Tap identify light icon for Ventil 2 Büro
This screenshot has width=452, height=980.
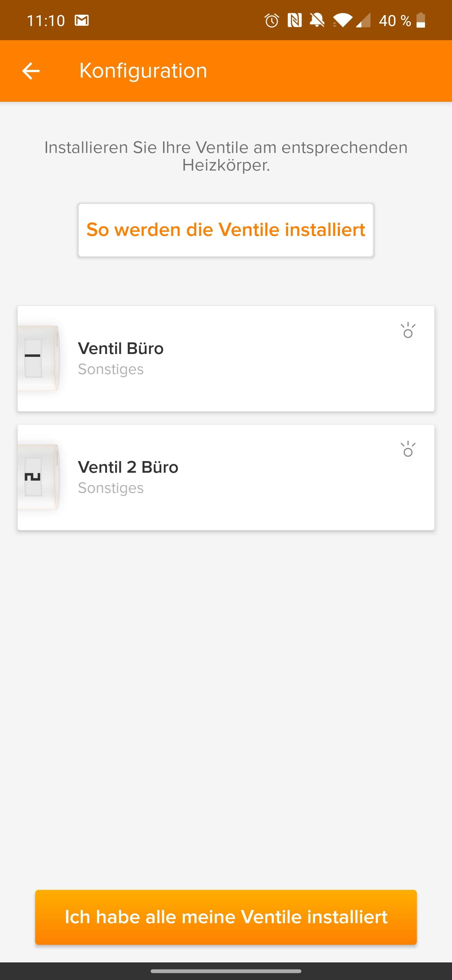(x=408, y=449)
